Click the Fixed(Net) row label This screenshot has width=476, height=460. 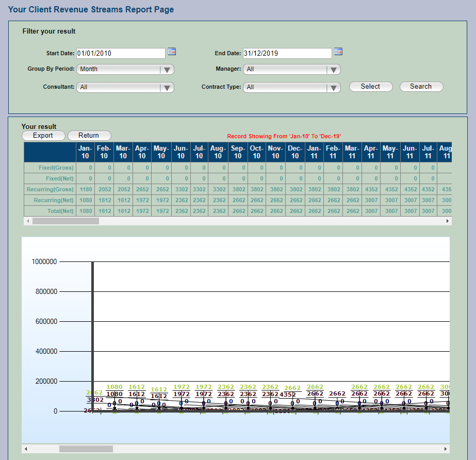[60, 178]
